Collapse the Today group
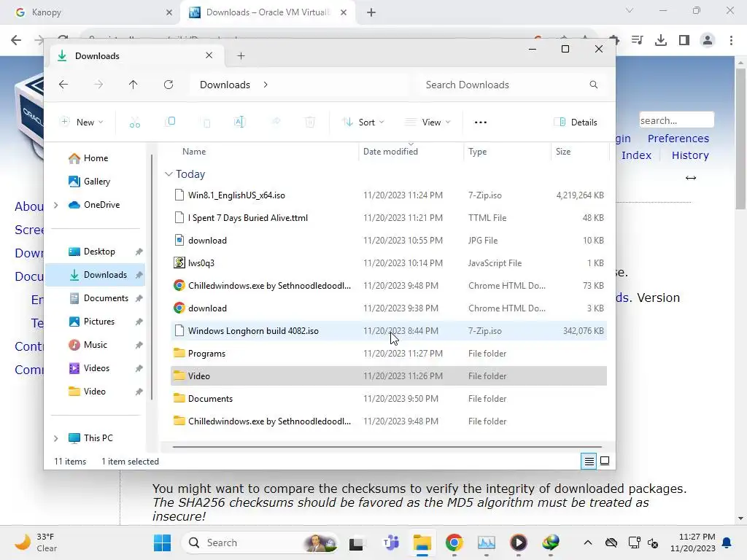This screenshot has width=747, height=560. click(169, 174)
